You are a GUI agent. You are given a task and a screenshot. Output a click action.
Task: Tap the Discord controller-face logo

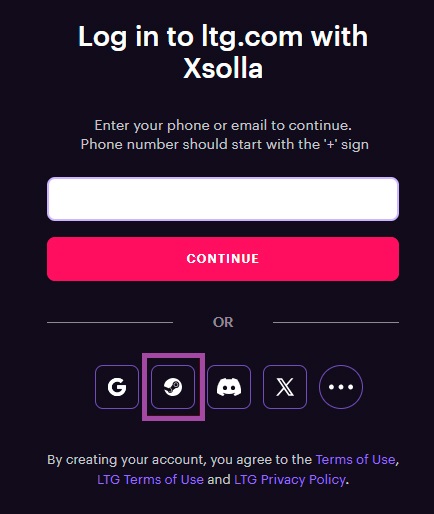pos(229,387)
